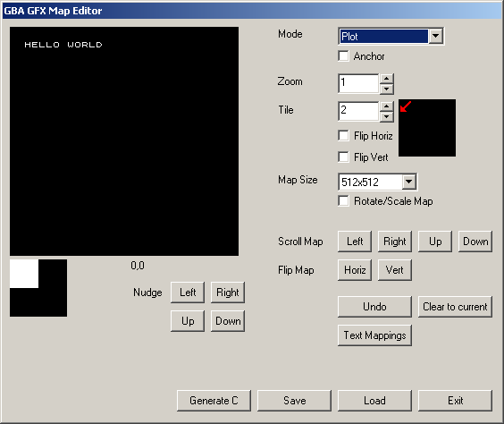Click the 0,0 coordinate readout
504x424 pixels.
click(x=138, y=266)
